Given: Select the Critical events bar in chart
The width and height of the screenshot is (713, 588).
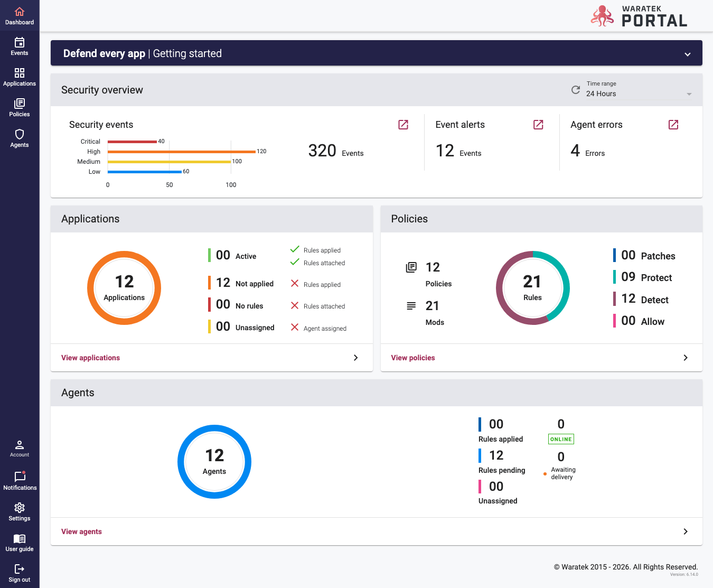Looking at the screenshot, I should pyautogui.click(x=132, y=142).
